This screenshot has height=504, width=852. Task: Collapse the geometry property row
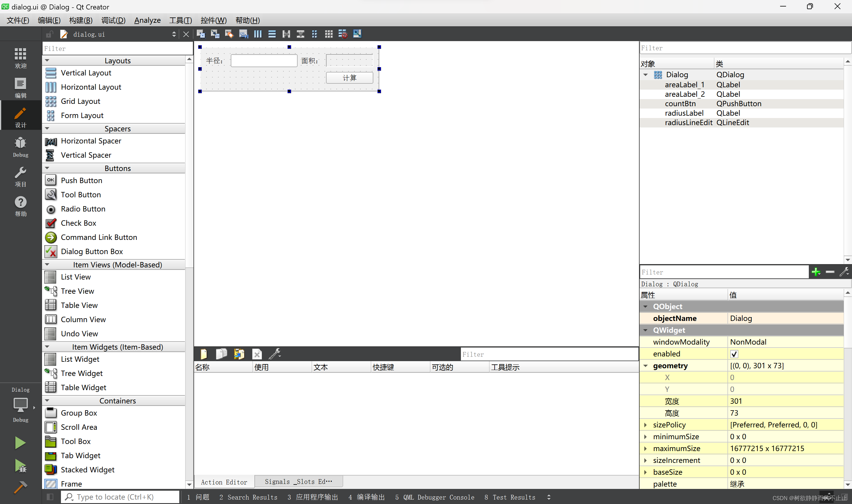point(646,366)
